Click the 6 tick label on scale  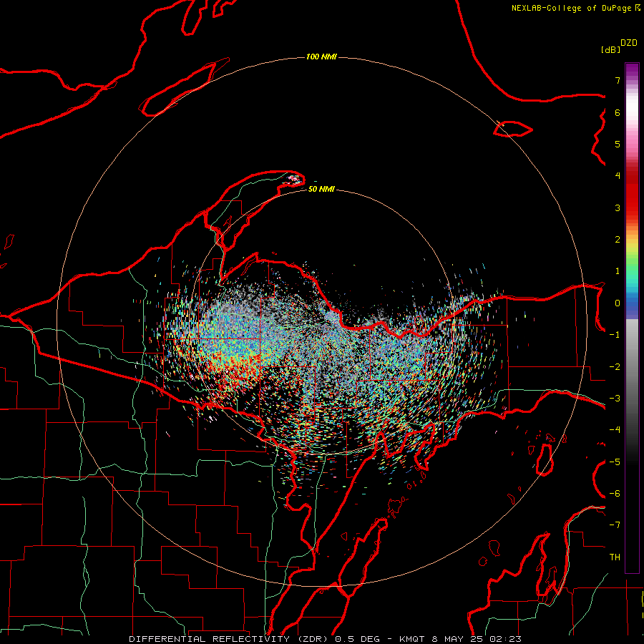[x=618, y=112]
